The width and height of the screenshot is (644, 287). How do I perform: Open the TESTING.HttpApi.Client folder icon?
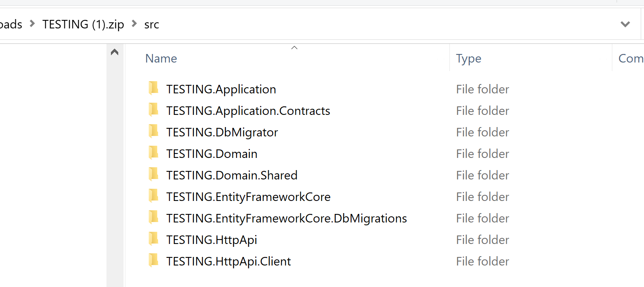[154, 261]
